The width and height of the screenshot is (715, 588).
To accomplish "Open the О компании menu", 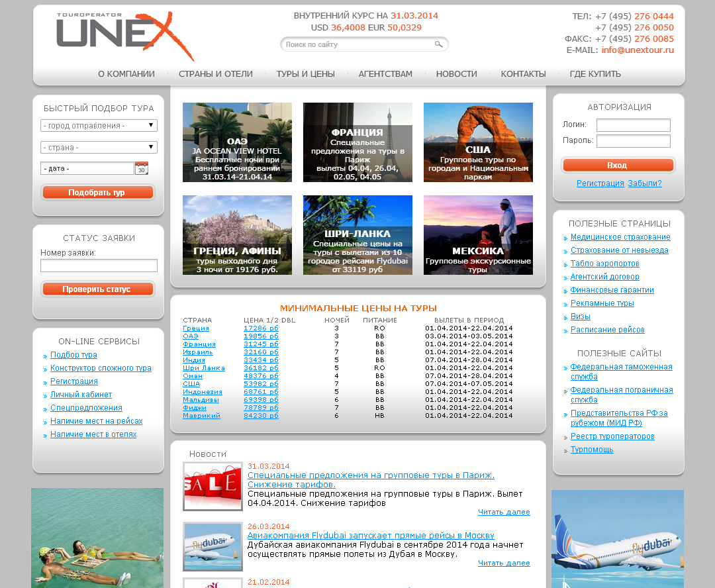I will pos(126,74).
